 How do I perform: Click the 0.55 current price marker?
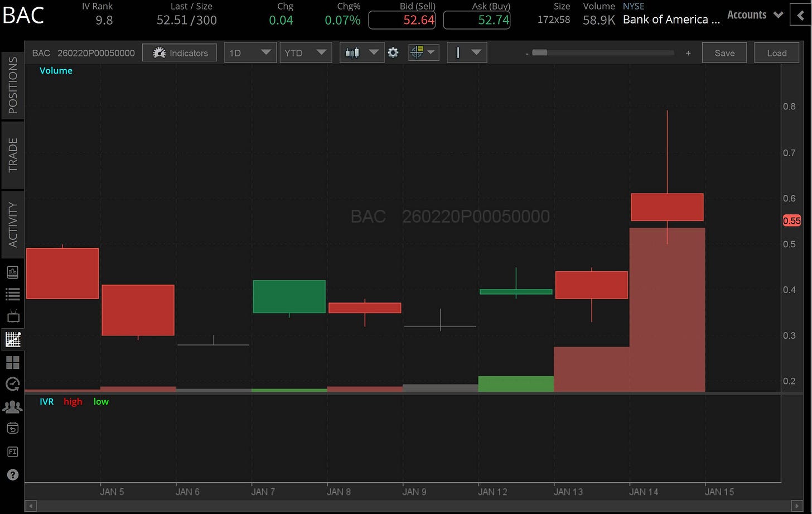(x=792, y=220)
